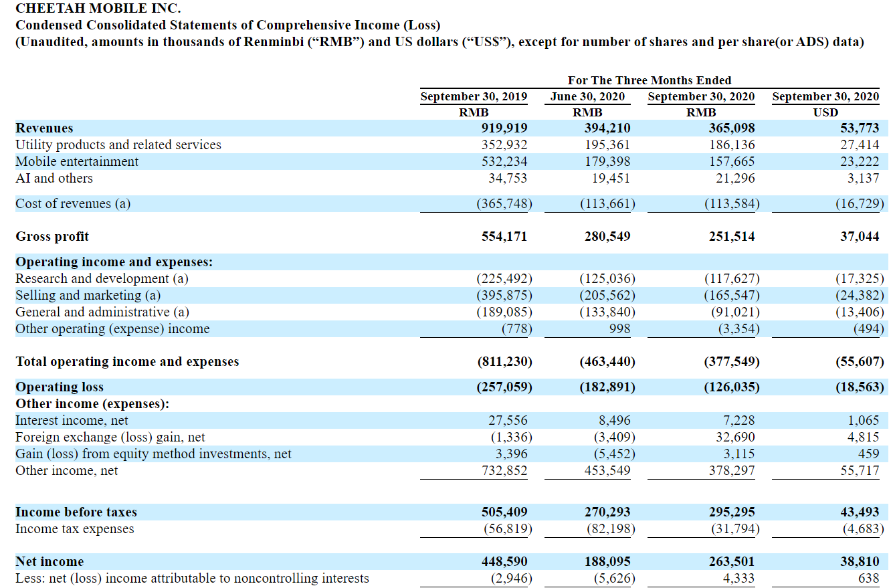The height and width of the screenshot is (588, 891).
Task: Select Other income value 732,852
Action: (504, 470)
